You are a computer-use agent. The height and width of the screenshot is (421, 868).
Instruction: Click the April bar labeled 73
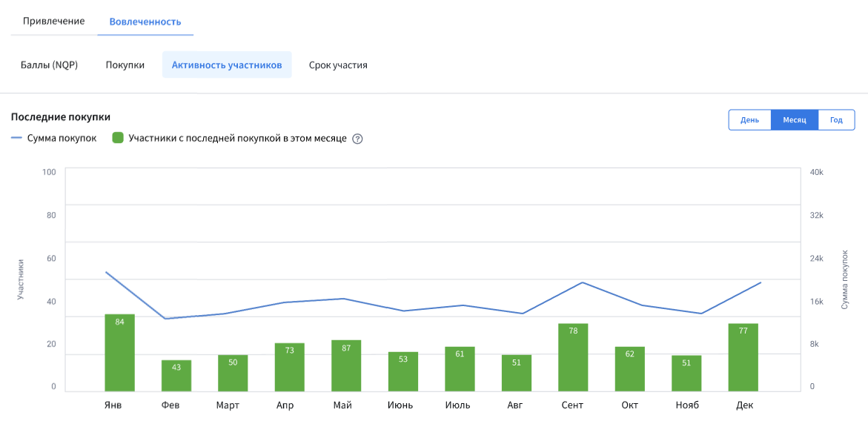pos(290,367)
